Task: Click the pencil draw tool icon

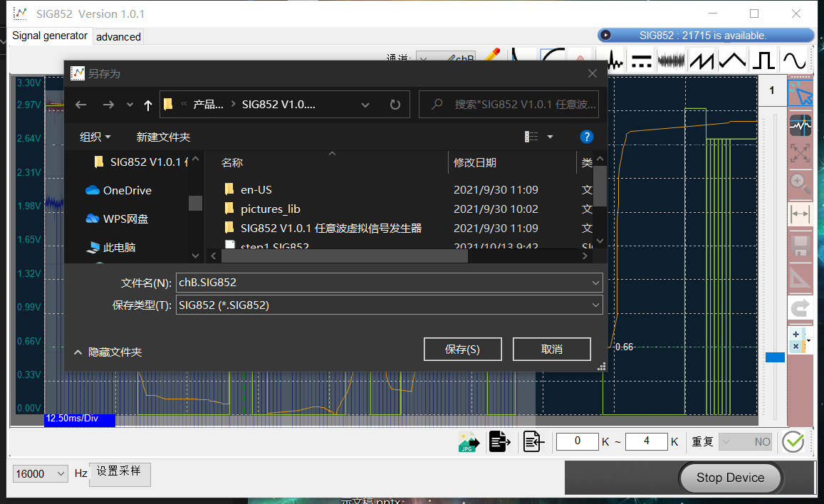Action: pyautogui.click(x=492, y=54)
